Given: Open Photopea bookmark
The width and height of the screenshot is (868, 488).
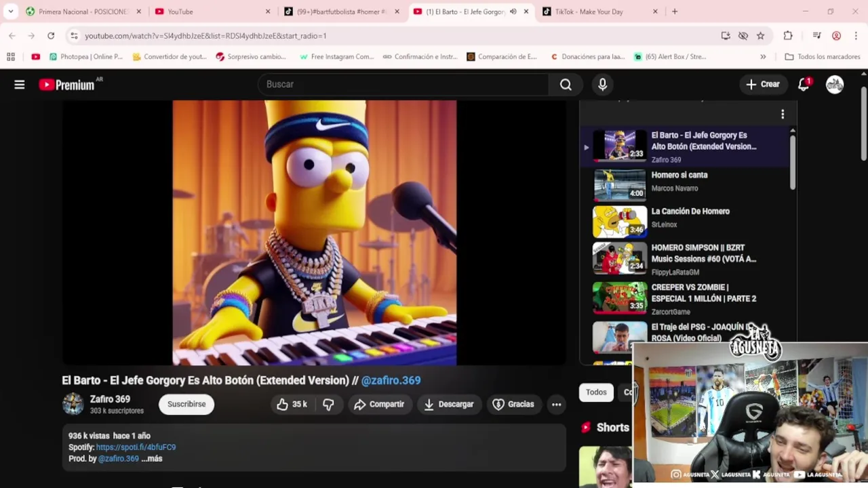Looking at the screenshot, I should pyautogui.click(x=85, y=57).
